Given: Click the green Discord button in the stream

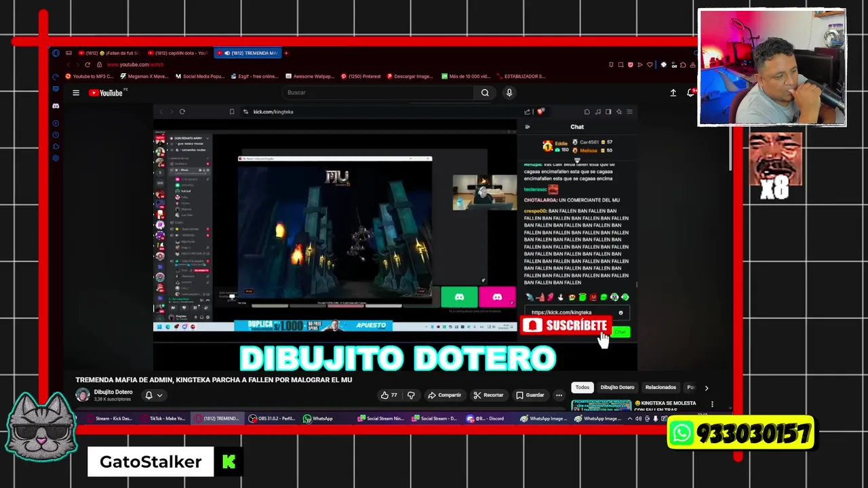Looking at the screenshot, I should (459, 297).
